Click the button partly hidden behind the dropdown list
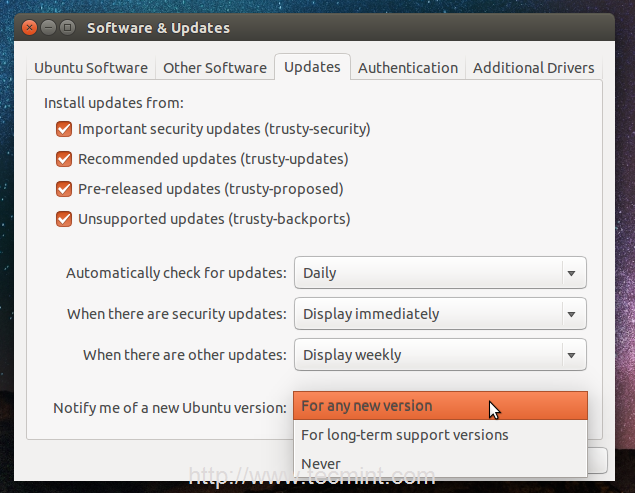This screenshot has height=493, width=635. click(x=598, y=460)
